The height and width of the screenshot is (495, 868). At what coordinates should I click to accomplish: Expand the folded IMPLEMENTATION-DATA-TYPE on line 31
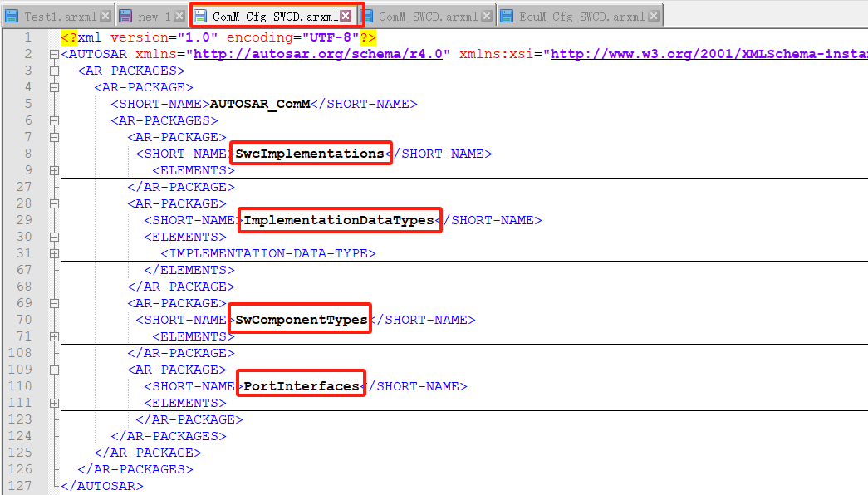pyautogui.click(x=54, y=253)
